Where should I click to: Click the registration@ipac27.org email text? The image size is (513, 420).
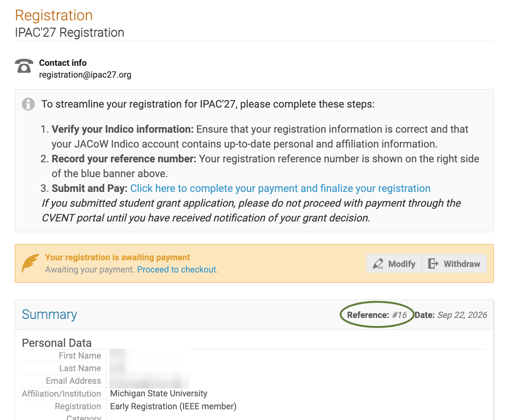[x=85, y=75]
